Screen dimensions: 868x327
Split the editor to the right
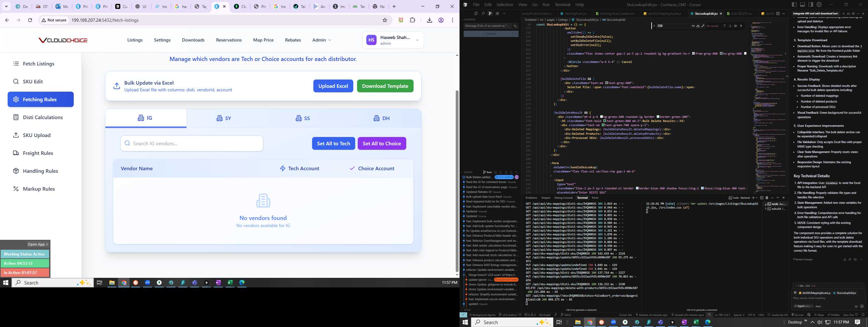778,14
